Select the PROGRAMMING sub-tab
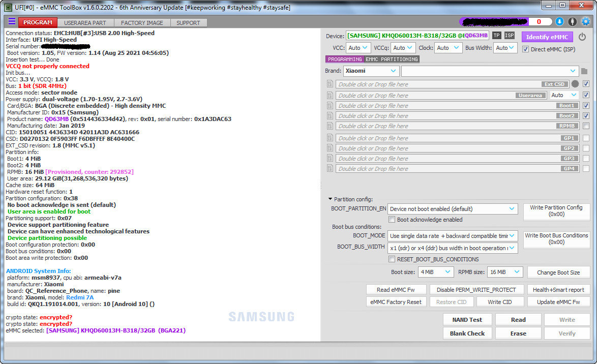The width and height of the screenshot is (597, 364). [x=345, y=59]
